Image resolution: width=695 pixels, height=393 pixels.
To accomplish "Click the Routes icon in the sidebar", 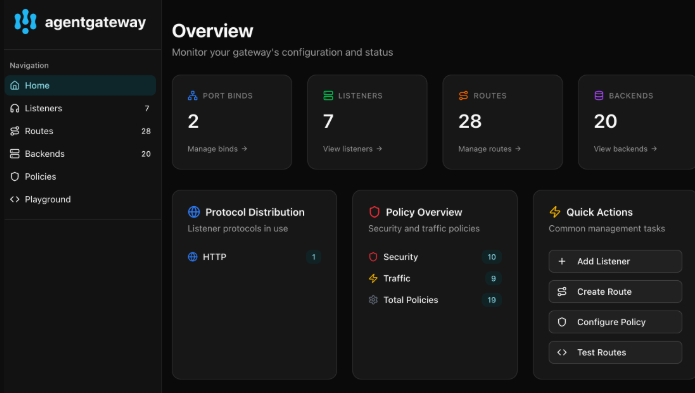I will click(x=15, y=131).
